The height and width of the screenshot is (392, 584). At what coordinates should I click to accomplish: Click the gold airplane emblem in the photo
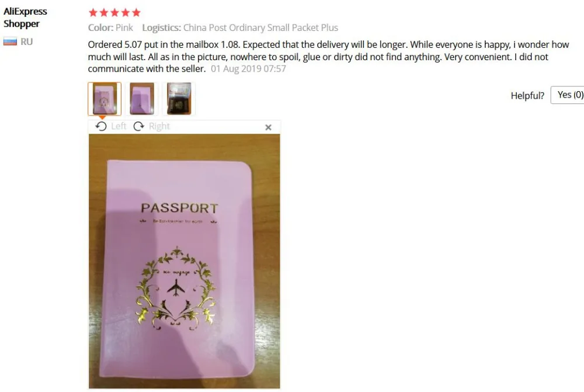click(x=176, y=288)
